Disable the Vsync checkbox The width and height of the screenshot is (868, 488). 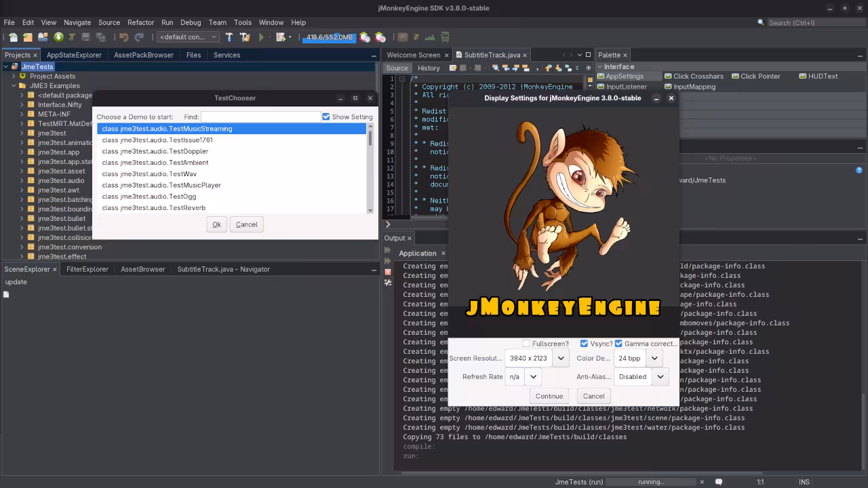[584, 344]
